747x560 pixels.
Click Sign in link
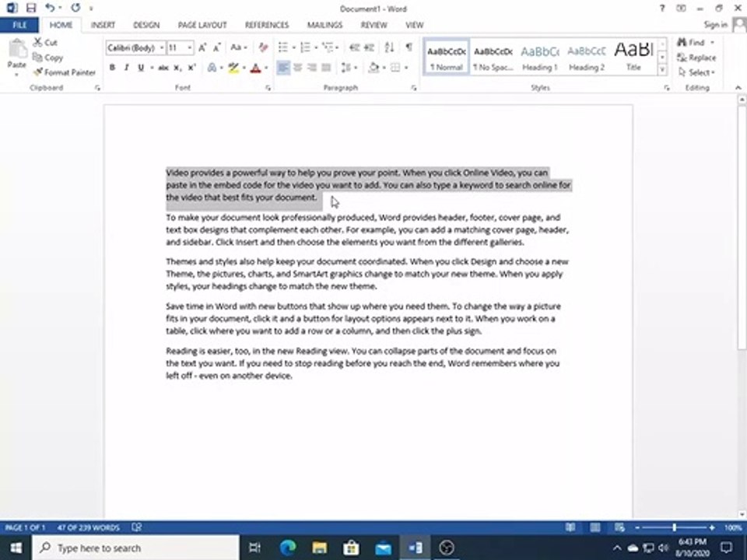tap(716, 25)
